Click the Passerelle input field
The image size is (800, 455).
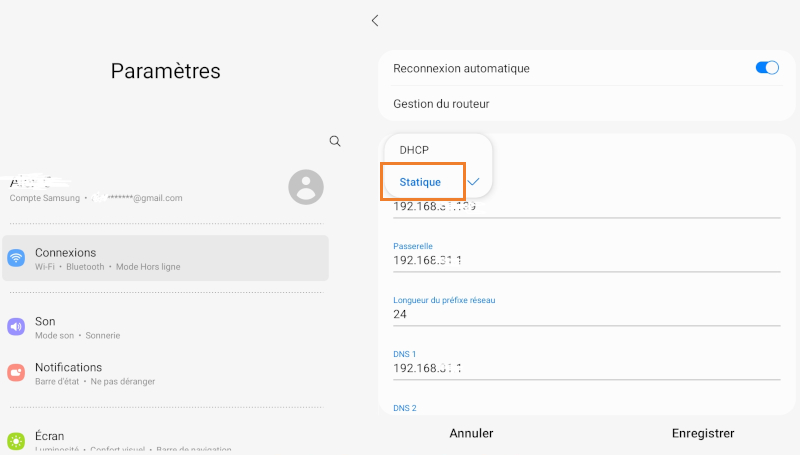click(585, 260)
